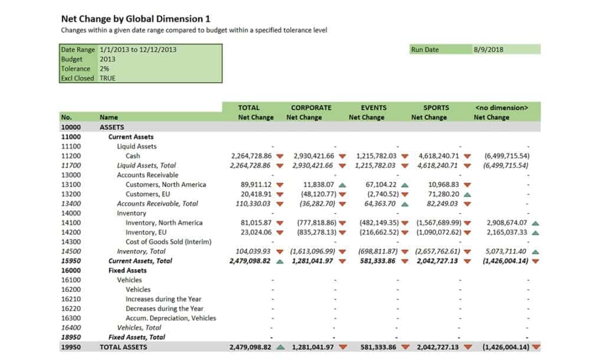Click green arrow in TOTAL ASSETS row
The width and height of the screenshot is (604, 364).
pyautogui.click(x=280, y=347)
